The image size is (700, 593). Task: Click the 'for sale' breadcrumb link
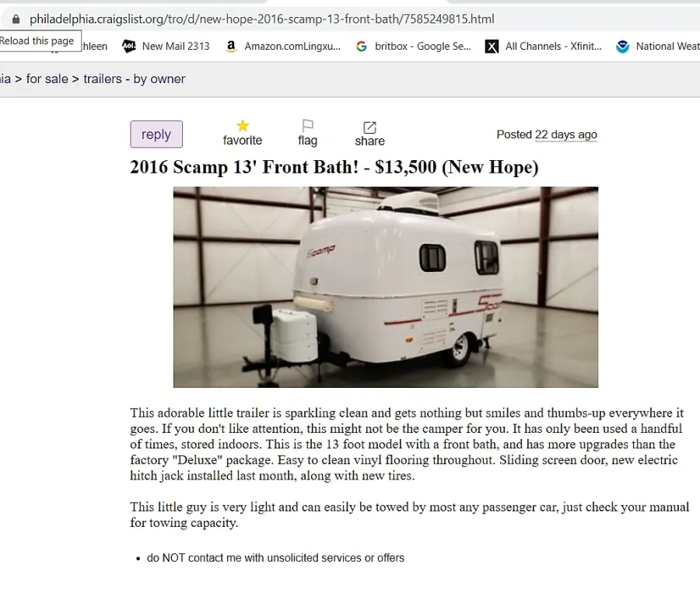pyautogui.click(x=47, y=79)
